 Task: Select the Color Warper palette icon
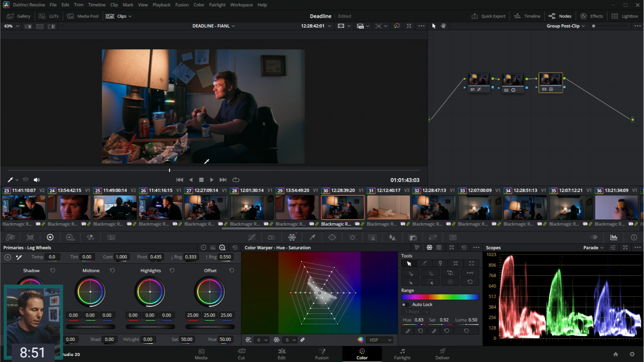[x=292, y=237]
